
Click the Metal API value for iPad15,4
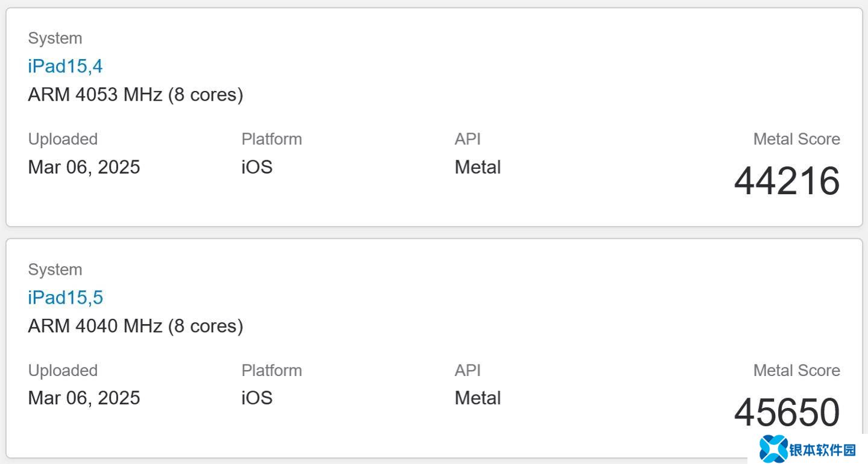pyautogui.click(x=477, y=167)
